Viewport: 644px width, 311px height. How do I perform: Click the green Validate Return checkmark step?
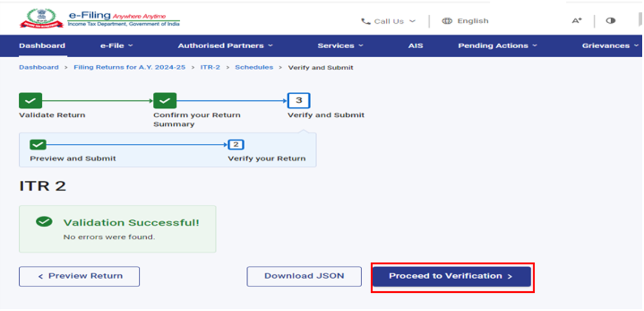(x=31, y=101)
